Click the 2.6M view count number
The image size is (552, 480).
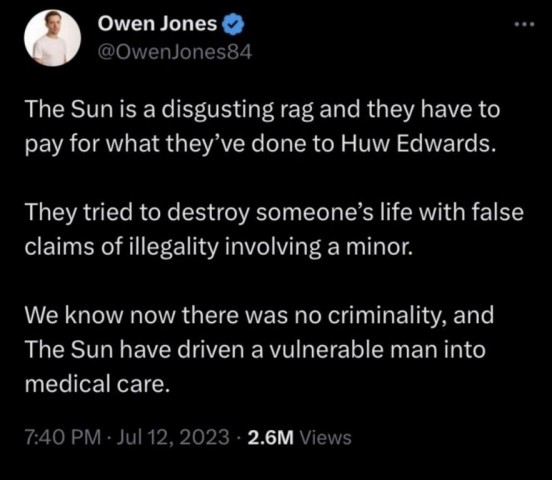click(x=270, y=438)
